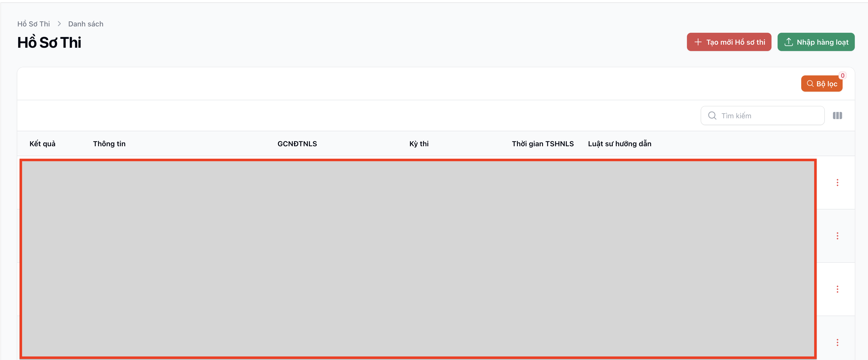This screenshot has width=868, height=360.
Task: Click the Thông tin column header
Action: 109,144
